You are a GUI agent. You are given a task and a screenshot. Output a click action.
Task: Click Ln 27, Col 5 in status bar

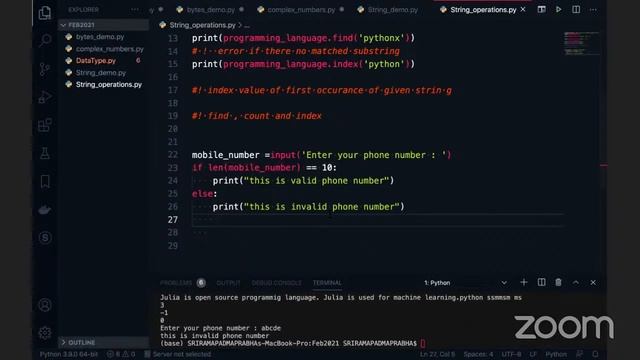tap(437, 354)
